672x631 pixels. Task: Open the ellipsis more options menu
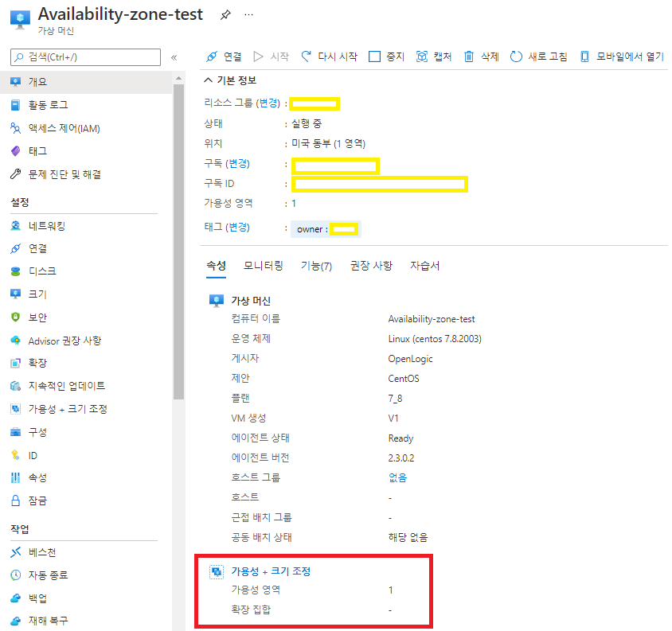[248, 14]
